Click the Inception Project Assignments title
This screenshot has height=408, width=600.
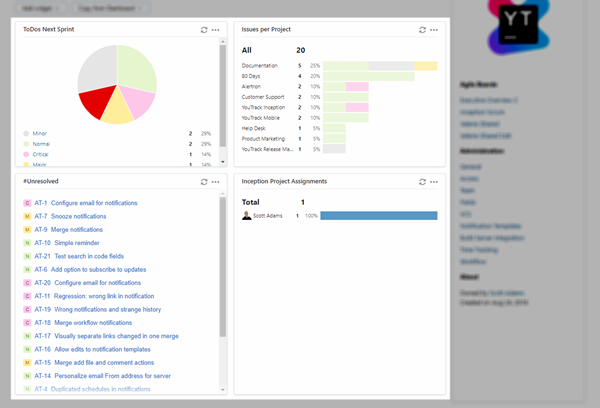tap(284, 181)
